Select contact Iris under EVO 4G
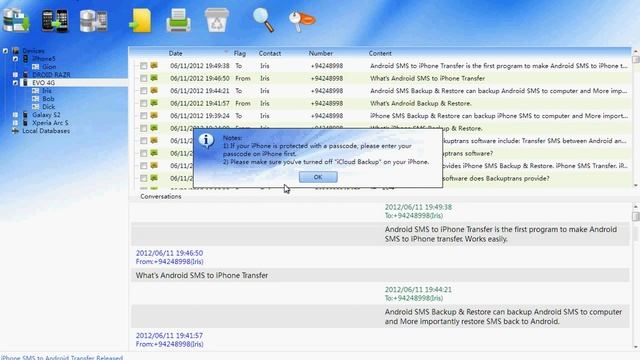Screen dimensions: 640x360 click(47, 91)
